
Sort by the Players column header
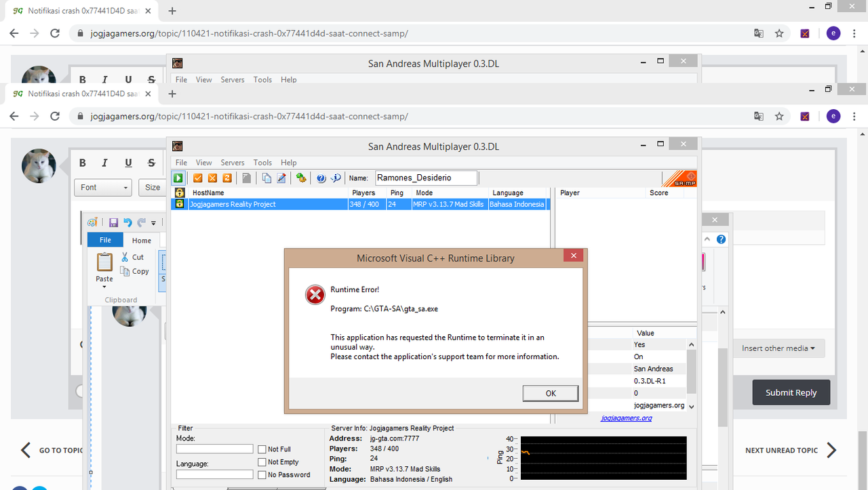coord(368,193)
